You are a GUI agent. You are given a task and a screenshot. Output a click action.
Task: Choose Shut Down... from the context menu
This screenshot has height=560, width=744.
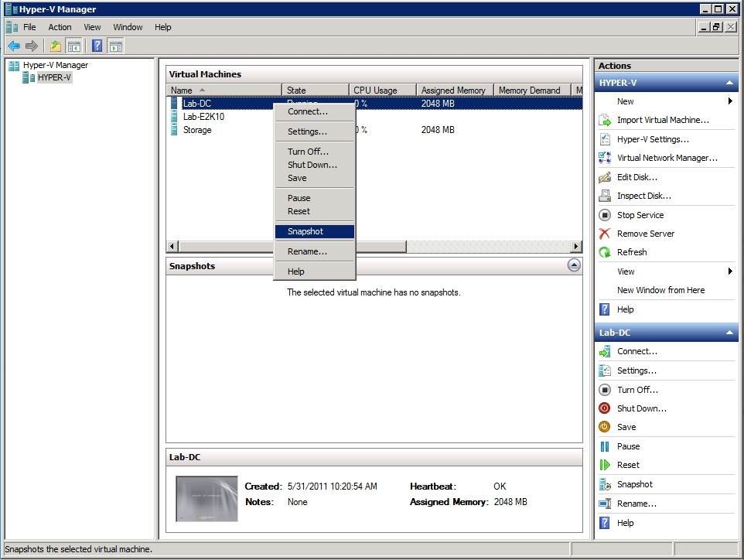tap(315, 165)
